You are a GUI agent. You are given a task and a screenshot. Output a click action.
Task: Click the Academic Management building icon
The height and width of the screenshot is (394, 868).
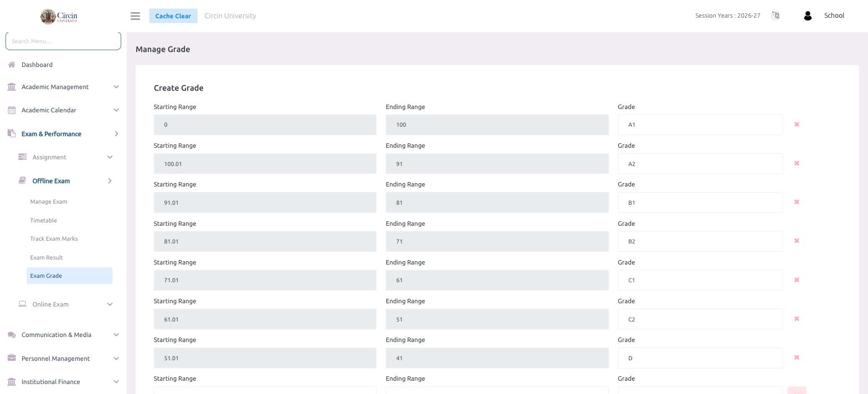click(x=12, y=87)
